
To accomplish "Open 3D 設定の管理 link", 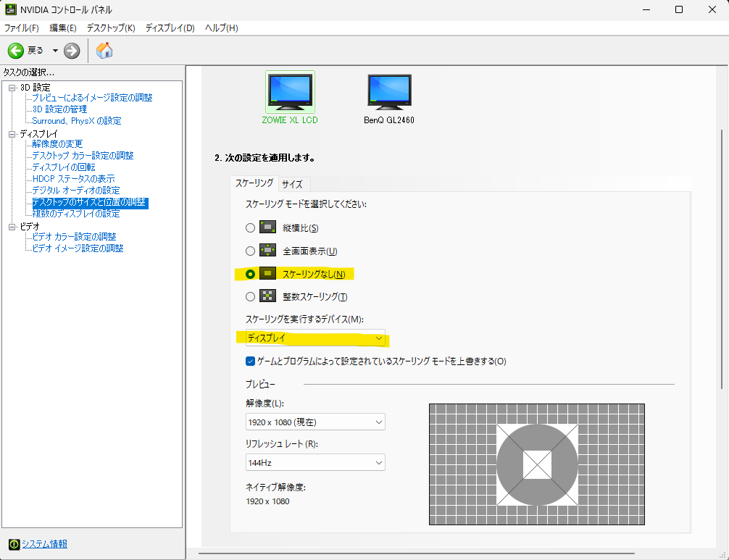I will (59, 109).
